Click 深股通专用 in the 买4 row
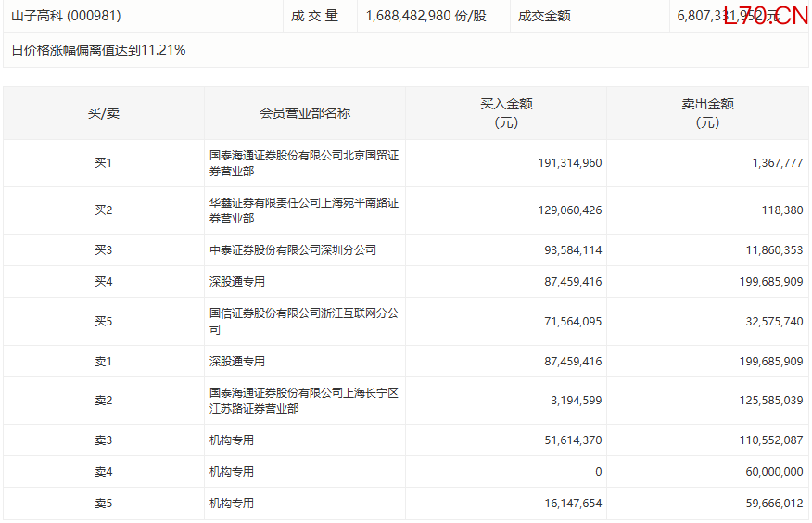The width and height of the screenshot is (812, 523). click(237, 282)
